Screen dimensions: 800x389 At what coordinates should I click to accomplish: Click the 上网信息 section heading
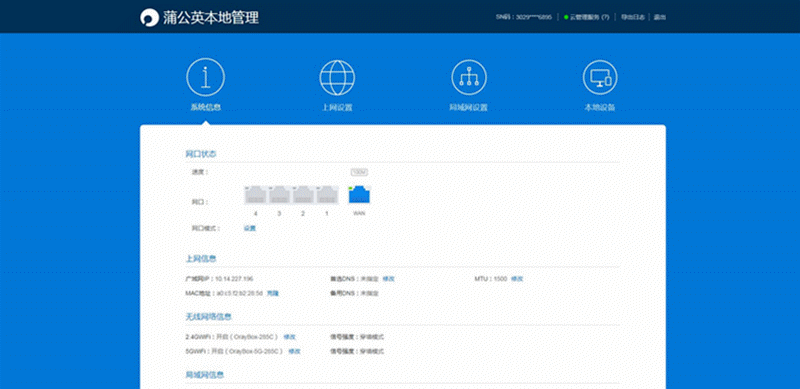[x=201, y=258]
